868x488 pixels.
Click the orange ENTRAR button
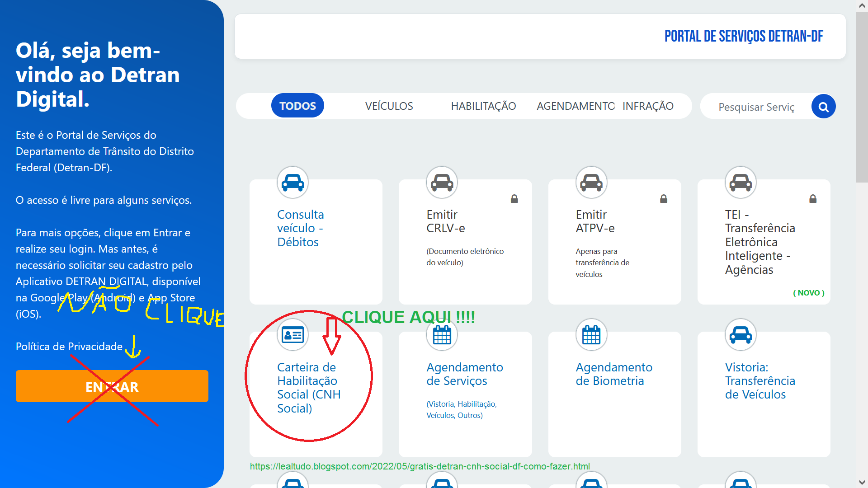coord(112,386)
